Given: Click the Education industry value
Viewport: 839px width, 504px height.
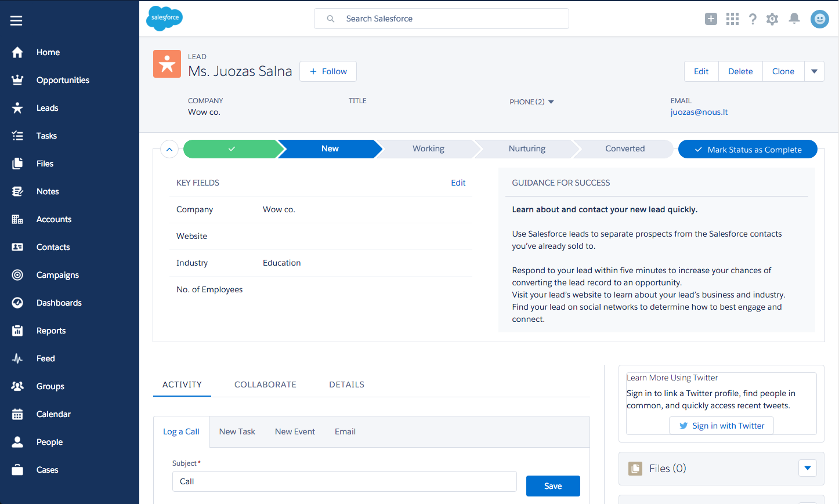Looking at the screenshot, I should pyautogui.click(x=282, y=263).
